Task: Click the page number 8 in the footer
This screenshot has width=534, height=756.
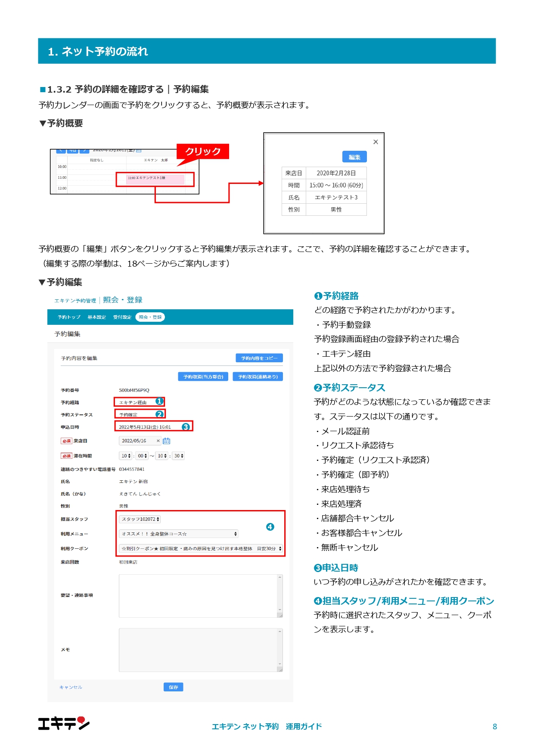Action: 495,727
